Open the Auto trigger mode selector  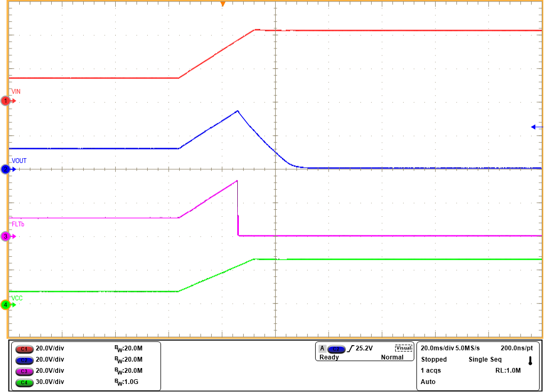(x=428, y=382)
